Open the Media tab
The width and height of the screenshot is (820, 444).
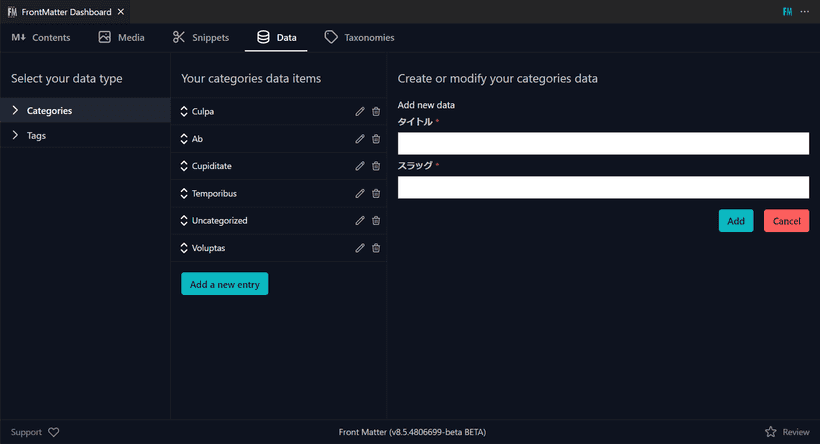[x=121, y=38]
